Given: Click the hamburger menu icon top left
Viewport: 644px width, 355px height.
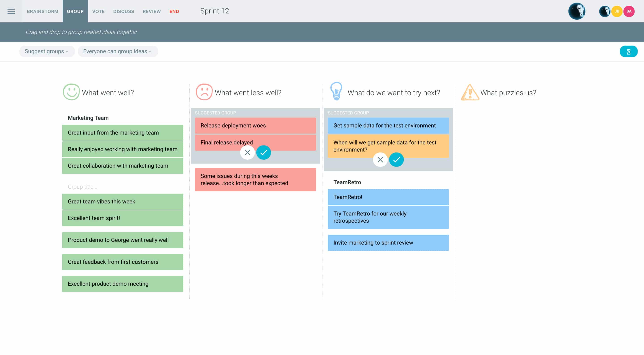Looking at the screenshot, I should click(x=11, y=11).
